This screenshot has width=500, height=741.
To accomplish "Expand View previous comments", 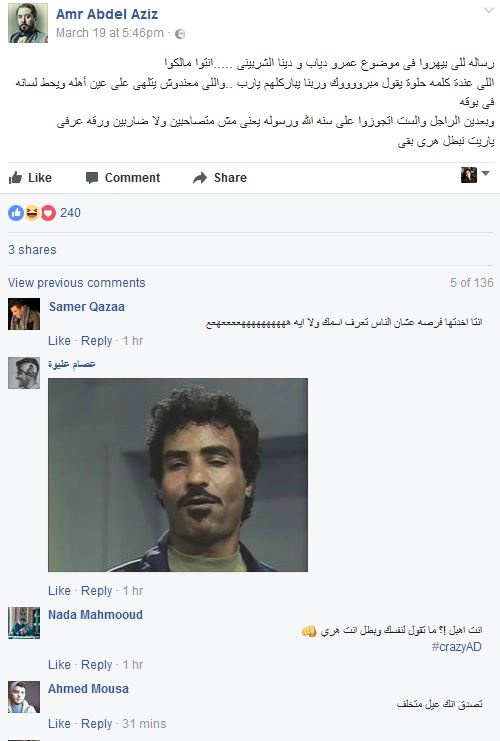I will coord(77,283).
